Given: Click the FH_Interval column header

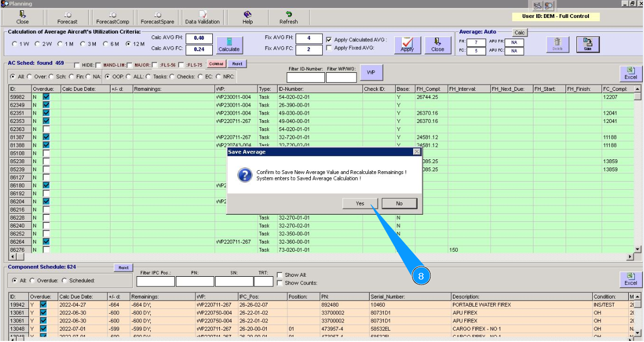Looking at the screenshot, I should click(x=469, y=89).
